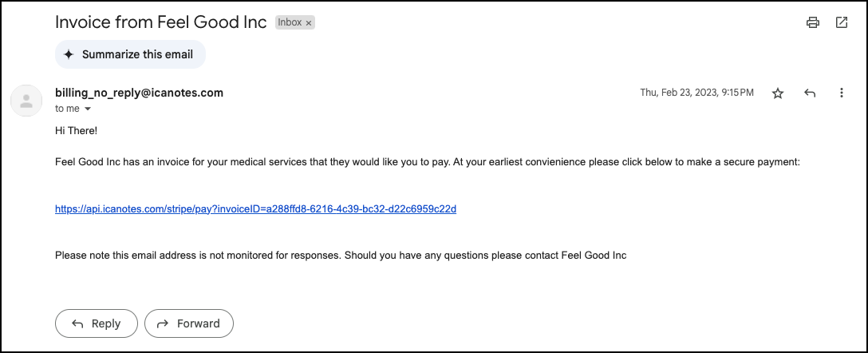868x353 pixels.
Task: Click the reply arrow icon beside the star
Action: coord(810,93)
